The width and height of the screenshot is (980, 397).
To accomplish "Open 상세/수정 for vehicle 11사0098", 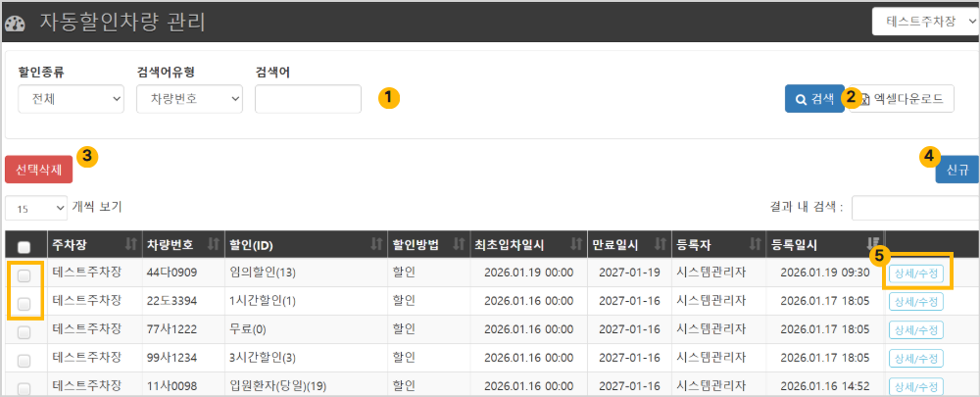I will point(915,384).
